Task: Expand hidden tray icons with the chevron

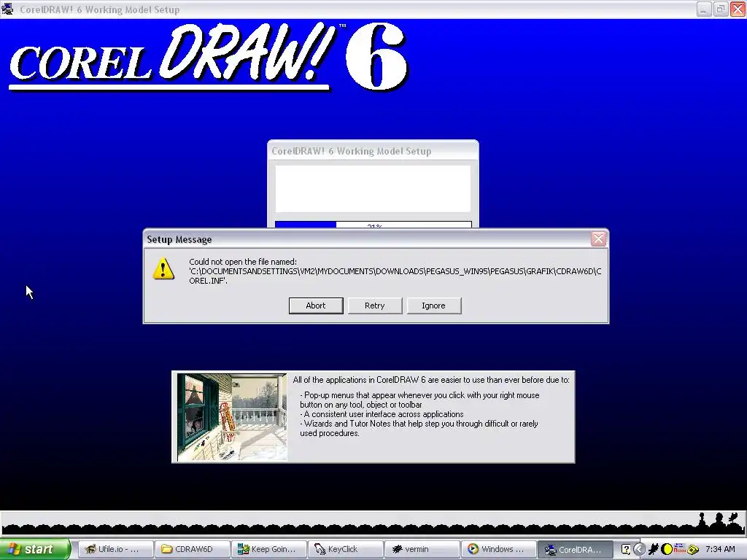Action: click(x=639, y=549)
